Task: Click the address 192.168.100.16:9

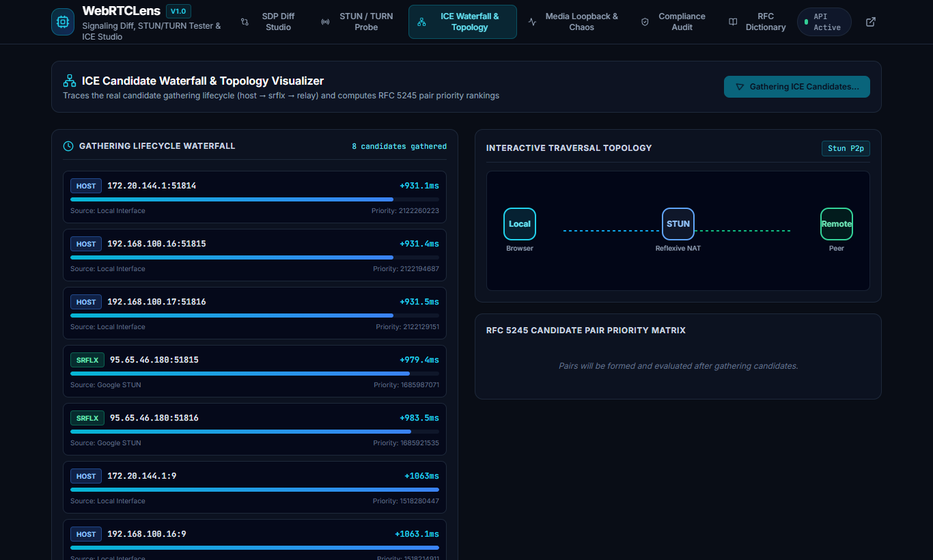Action: [146, 534]
